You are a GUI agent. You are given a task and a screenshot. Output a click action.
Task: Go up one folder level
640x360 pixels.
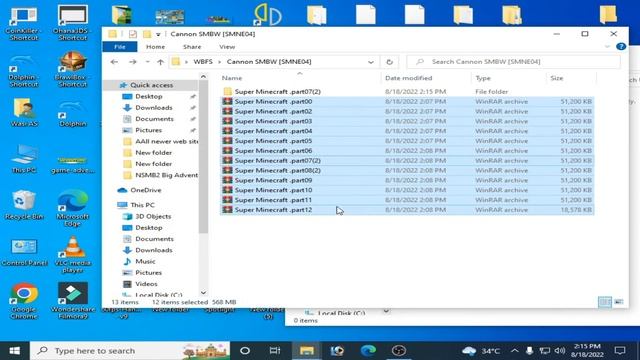coord(160,62)
